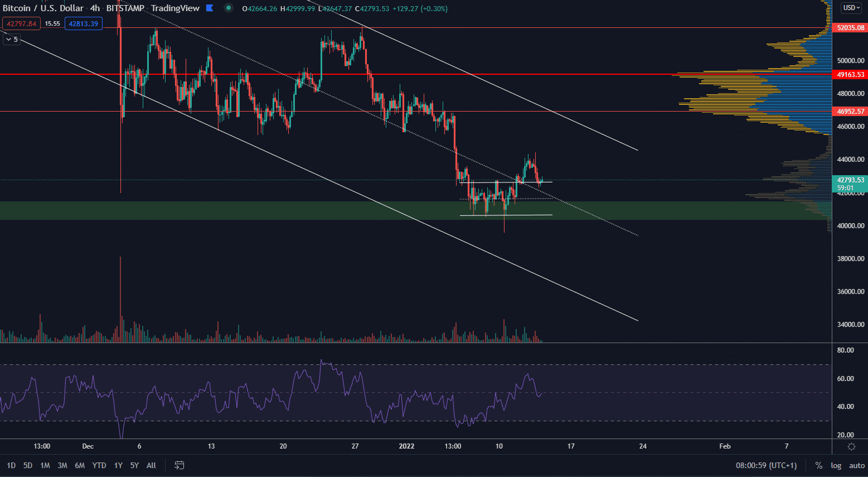This screenshot has height=477, width=868.
Task: Click the 4h interval in chart title
Action: [95, 8]
